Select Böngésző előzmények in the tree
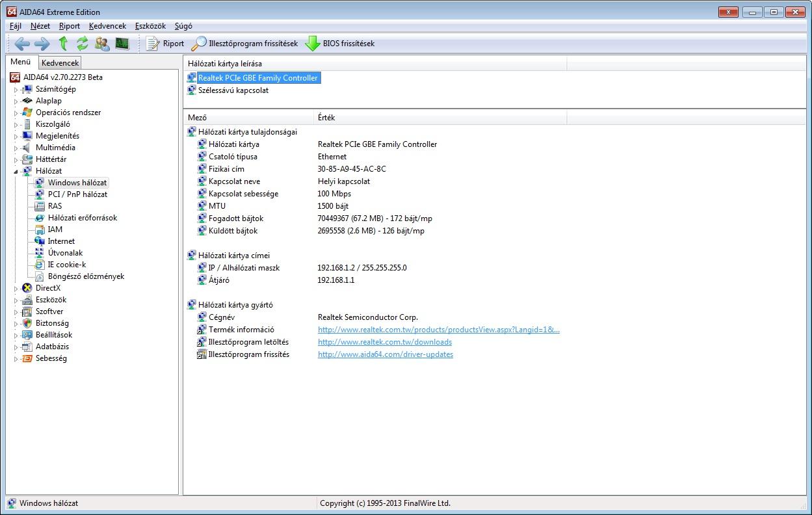 [86, 276]
